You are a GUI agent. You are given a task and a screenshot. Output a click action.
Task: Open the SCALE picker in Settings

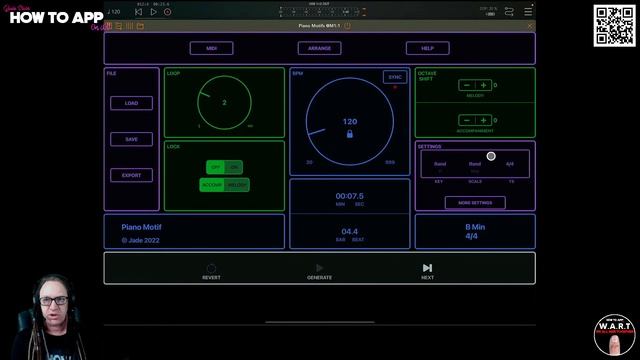coord(475,164)
